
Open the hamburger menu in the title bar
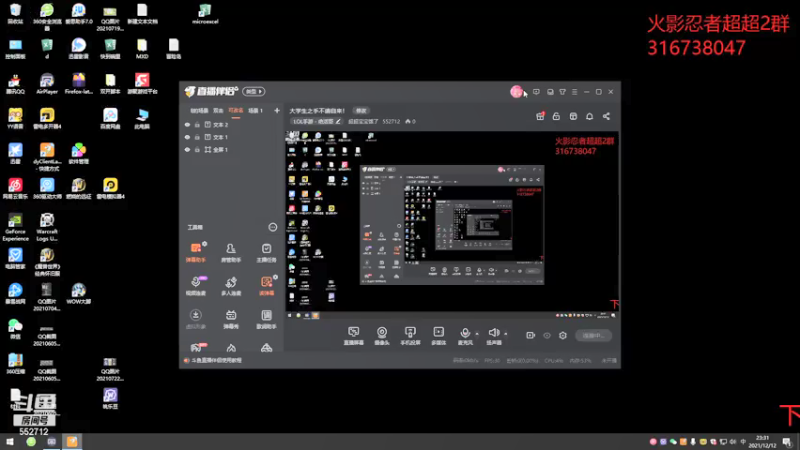(x=574, y=92)
